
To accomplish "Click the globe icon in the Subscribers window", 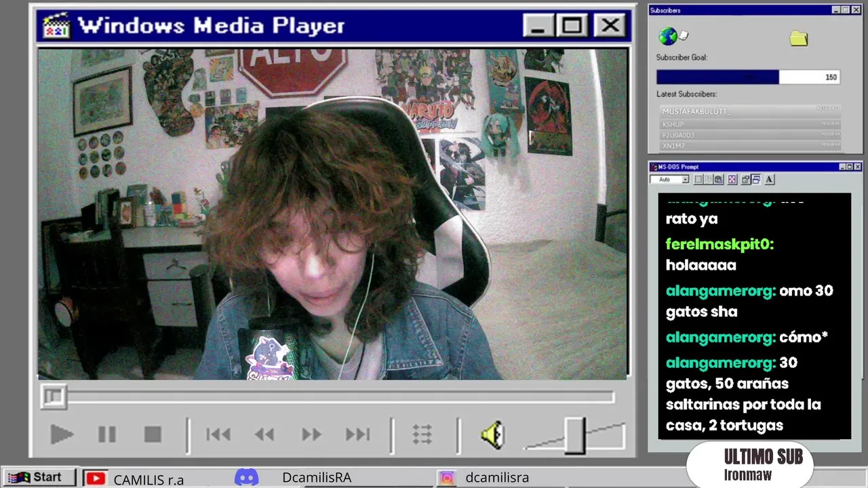I will (x=669, y=36).
